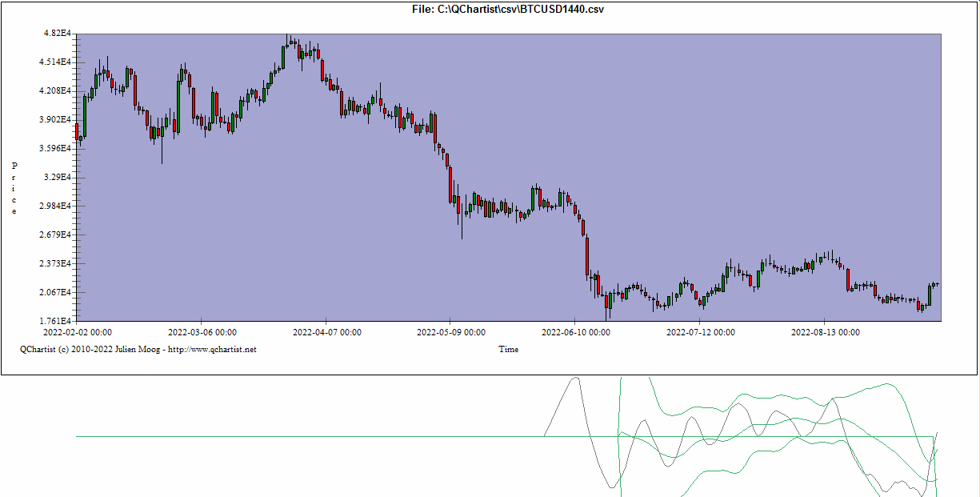
Task: Select the 2022-08-13 00:00 date label
Action: (x=825, y=332)
